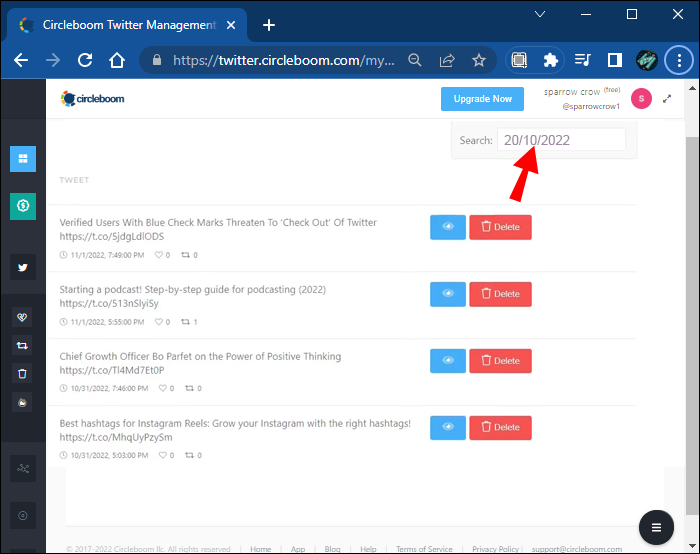700x554 pixels.
Task: Open the archive sidebar icon below the trash
Action: point(22,403)
